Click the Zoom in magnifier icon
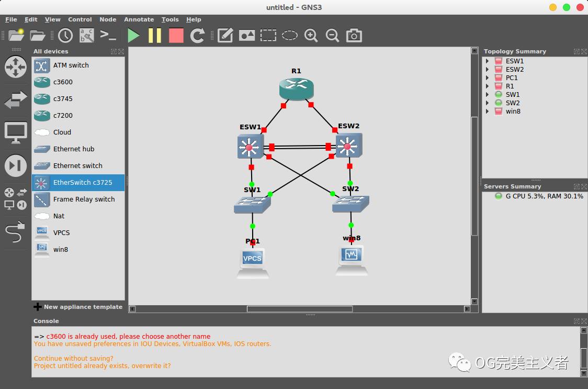This screenshot has width=588, height=389. pos(311,35)
